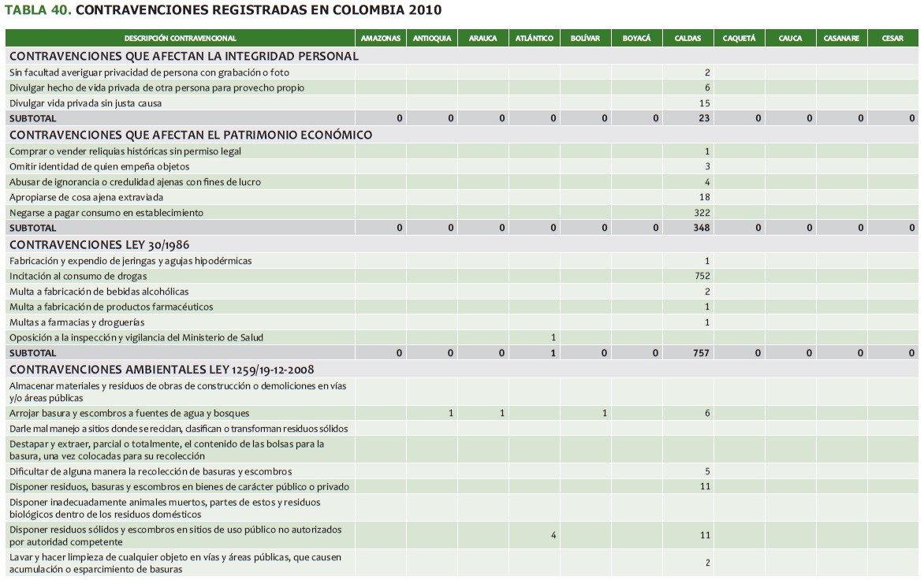The width and height of the screenshot is (924, 580).
Task: Click the value 322 in Negarse a pagar row
Action: [x=702, y=213]
